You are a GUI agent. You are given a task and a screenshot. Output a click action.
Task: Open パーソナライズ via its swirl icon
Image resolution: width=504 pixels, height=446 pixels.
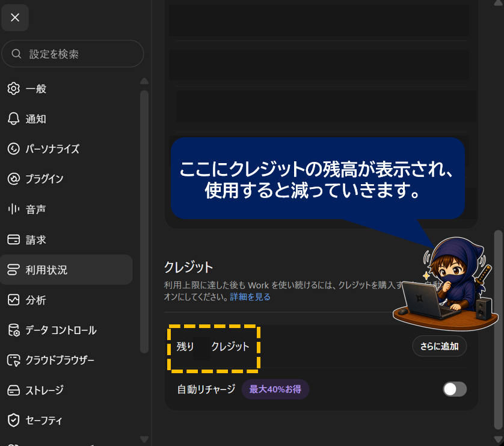tap(13, 149)
